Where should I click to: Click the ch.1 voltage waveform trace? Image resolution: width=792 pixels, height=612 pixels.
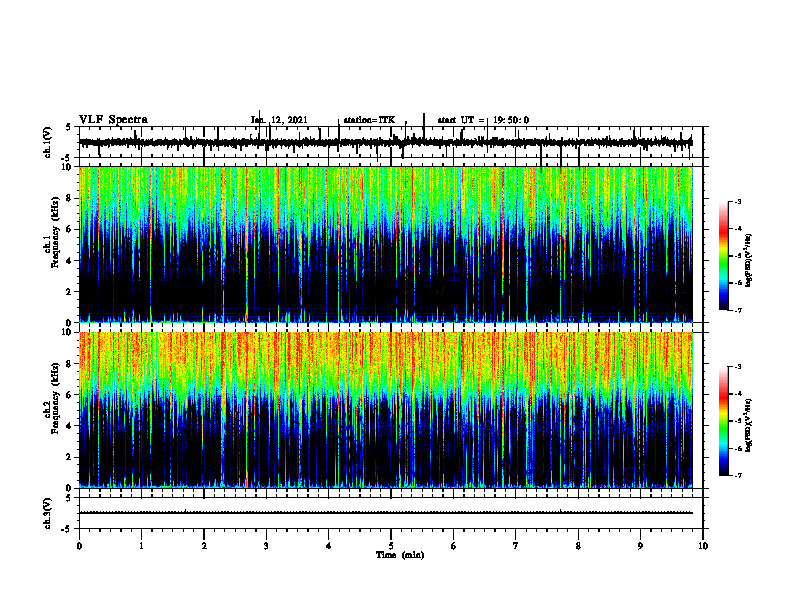pos(385,142)
